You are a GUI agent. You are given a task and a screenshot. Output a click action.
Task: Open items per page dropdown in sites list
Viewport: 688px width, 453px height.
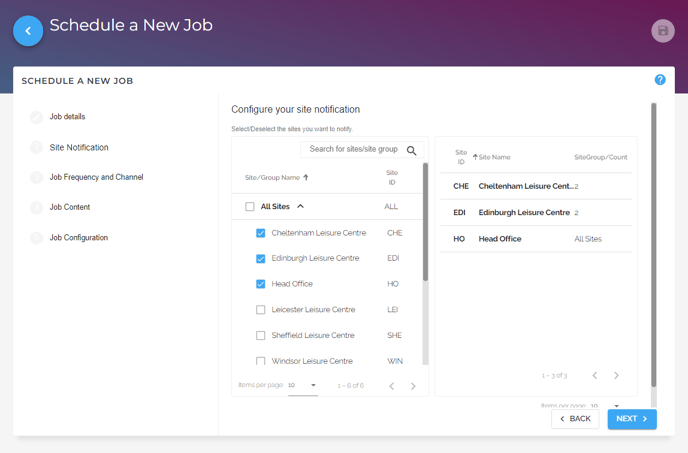[x=303, y=385]
